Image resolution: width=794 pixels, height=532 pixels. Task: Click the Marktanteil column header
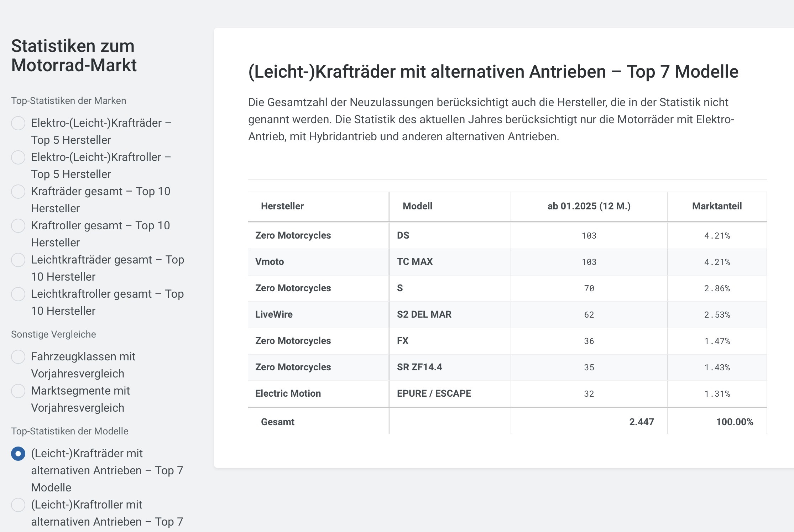(717, 206)
